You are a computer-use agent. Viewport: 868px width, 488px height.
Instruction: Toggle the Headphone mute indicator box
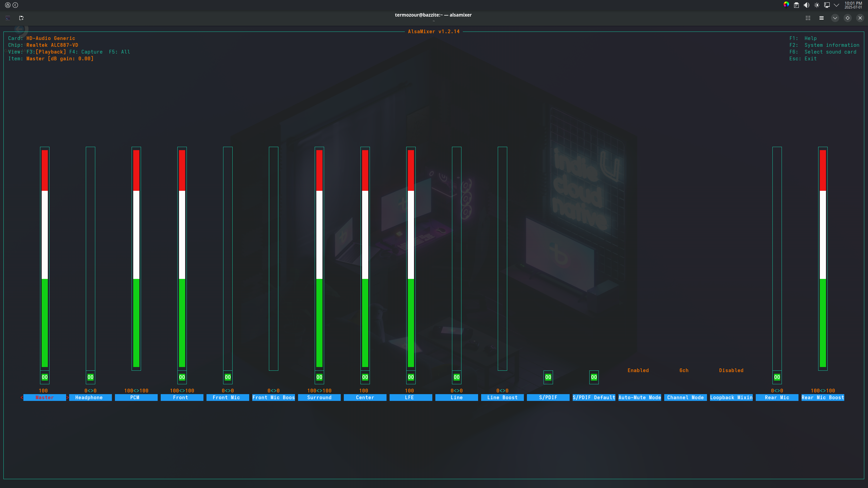click(91, 377)
